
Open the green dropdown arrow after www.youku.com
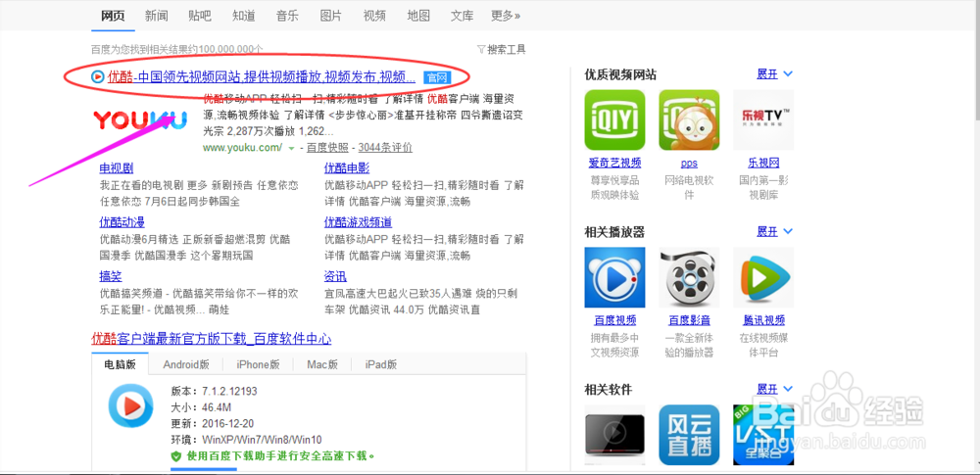(291, 148)
